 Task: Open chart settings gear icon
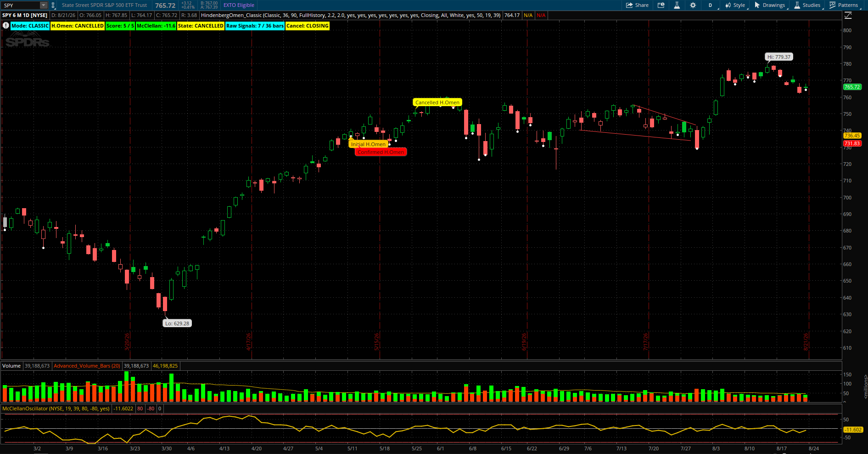click(x=693, y=6)
